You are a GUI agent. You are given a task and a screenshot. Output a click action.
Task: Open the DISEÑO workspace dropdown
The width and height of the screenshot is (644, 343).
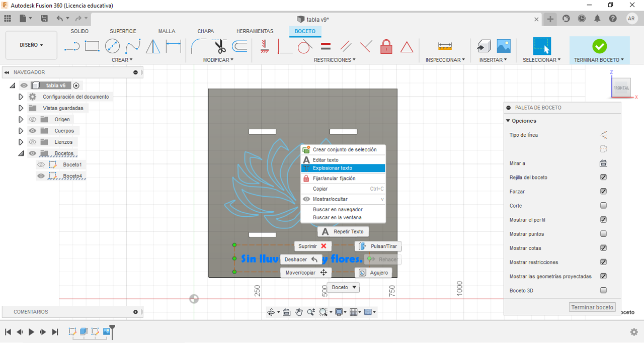31,45
